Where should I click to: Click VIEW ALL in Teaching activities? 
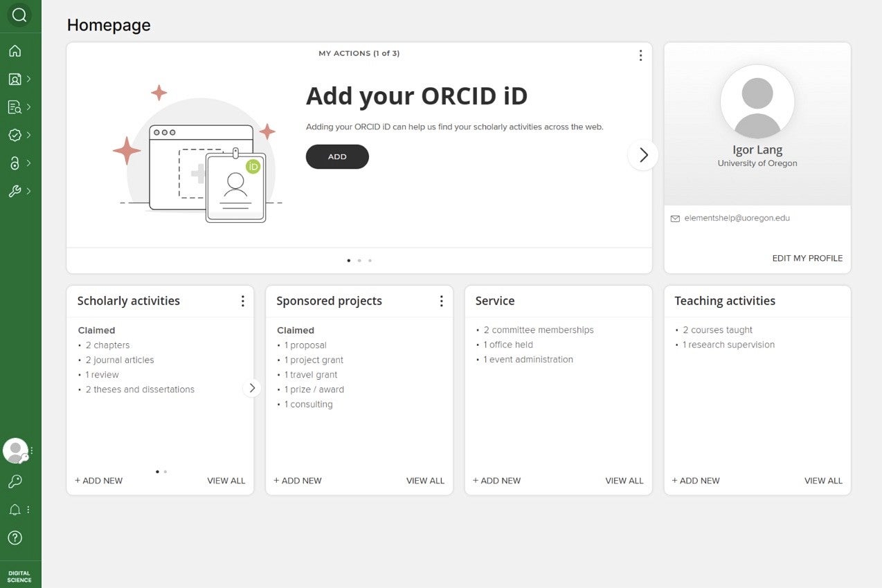coord(823,481)
